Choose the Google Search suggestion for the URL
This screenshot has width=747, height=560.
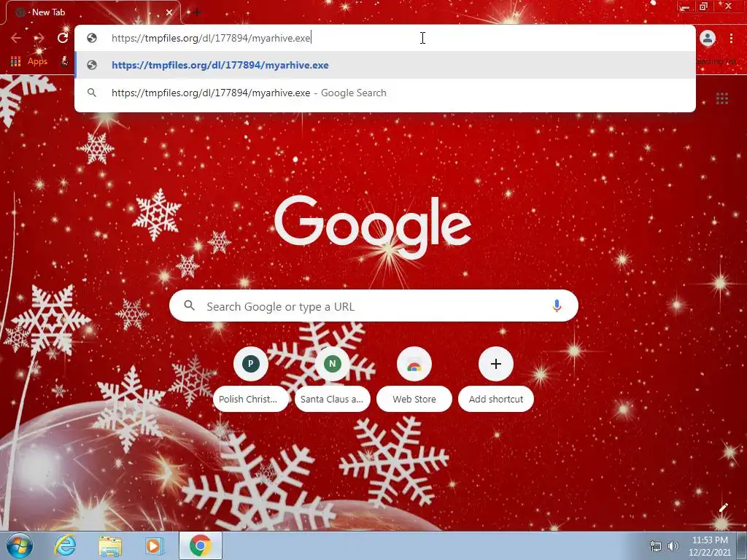pyautogui.click(x=385, y=93)
